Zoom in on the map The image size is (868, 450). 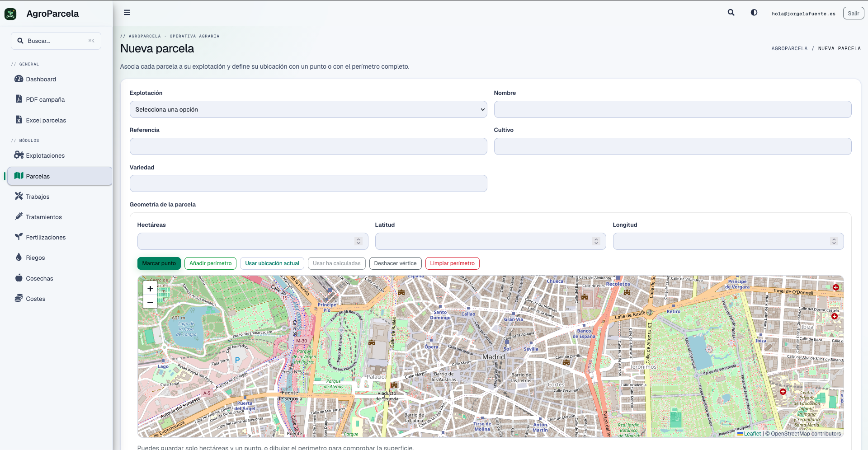[x=150, y=289]
